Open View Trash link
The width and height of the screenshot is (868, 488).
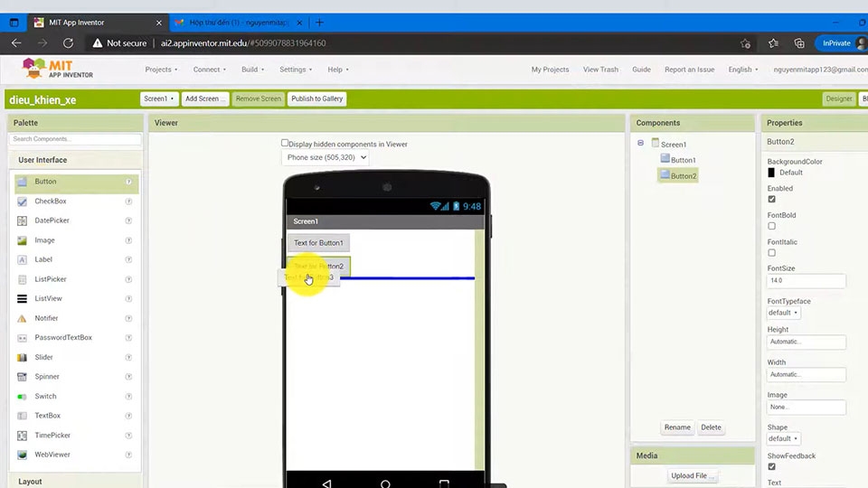600,70
